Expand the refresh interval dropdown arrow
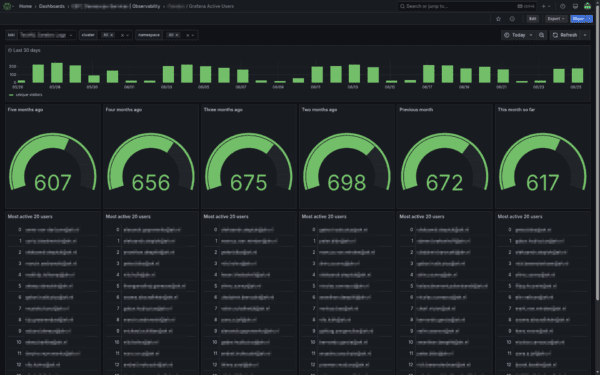Viewport: 600px width, 375px height. point(585,35)
